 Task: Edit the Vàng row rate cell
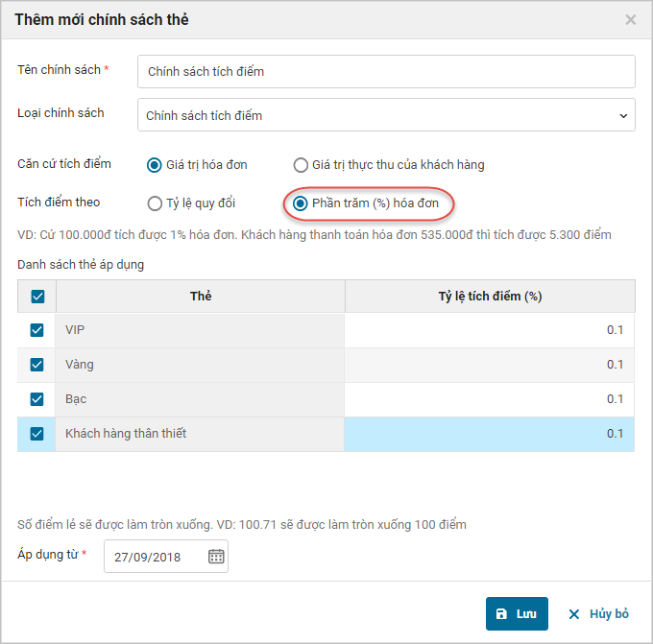pos(489,365)
